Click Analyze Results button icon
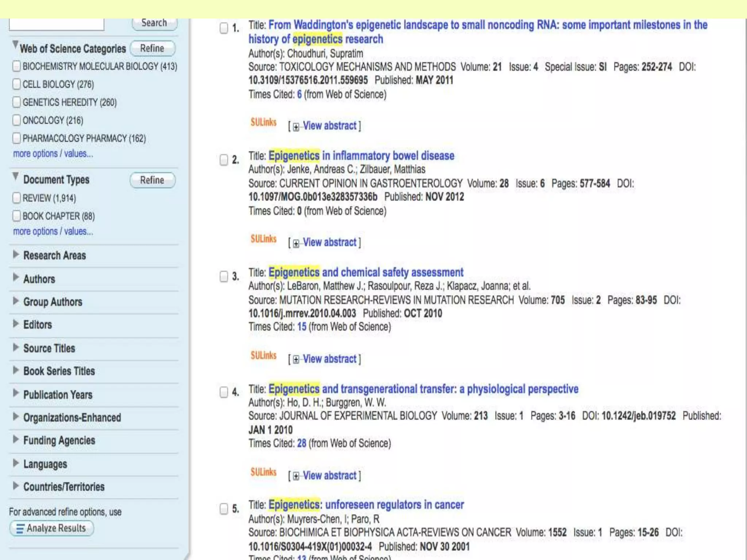Viewport: 747px width, 560px height. 21,528
